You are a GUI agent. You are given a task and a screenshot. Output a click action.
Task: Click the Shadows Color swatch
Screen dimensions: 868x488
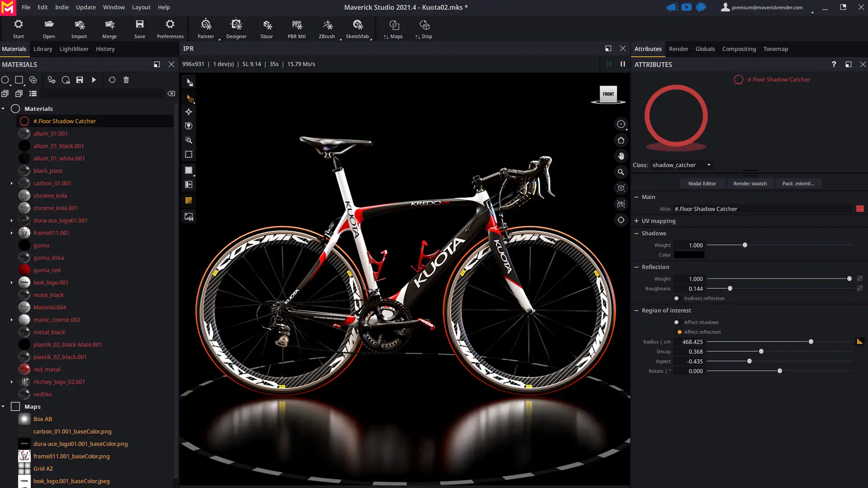click(689, 255)
